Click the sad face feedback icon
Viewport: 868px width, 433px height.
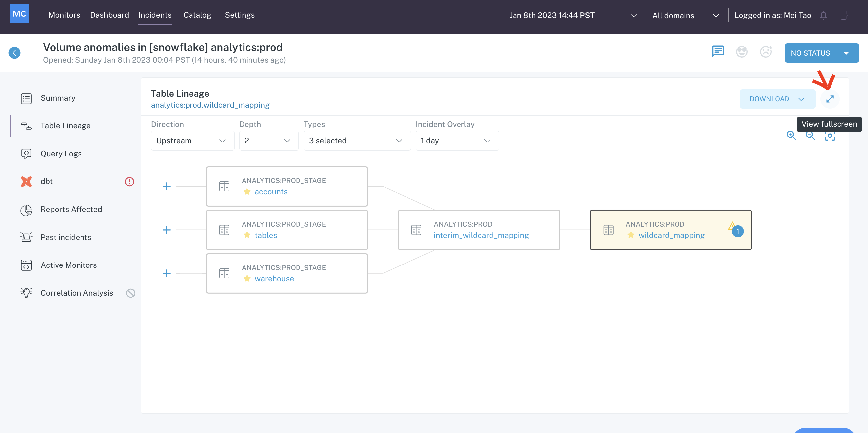click(766, 52)
